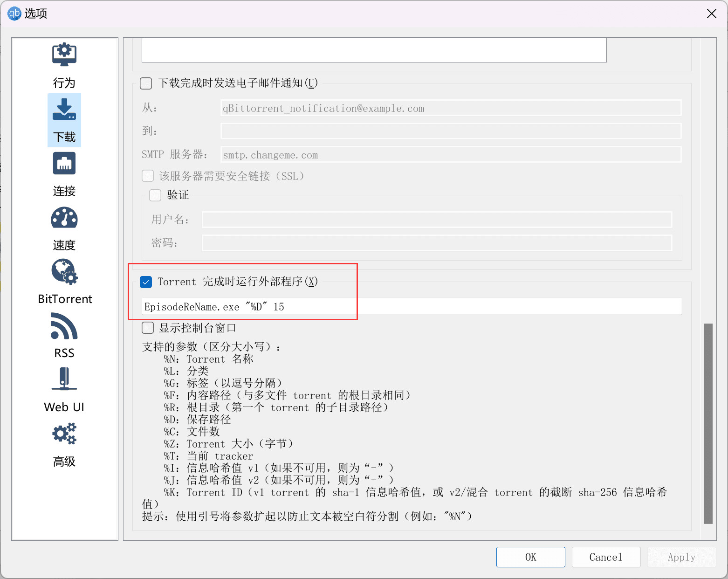Toggle 该服务器需要安全链接 (SSL) checkbox
Viewport: 728px width, 579px height.
coord(148,176)
